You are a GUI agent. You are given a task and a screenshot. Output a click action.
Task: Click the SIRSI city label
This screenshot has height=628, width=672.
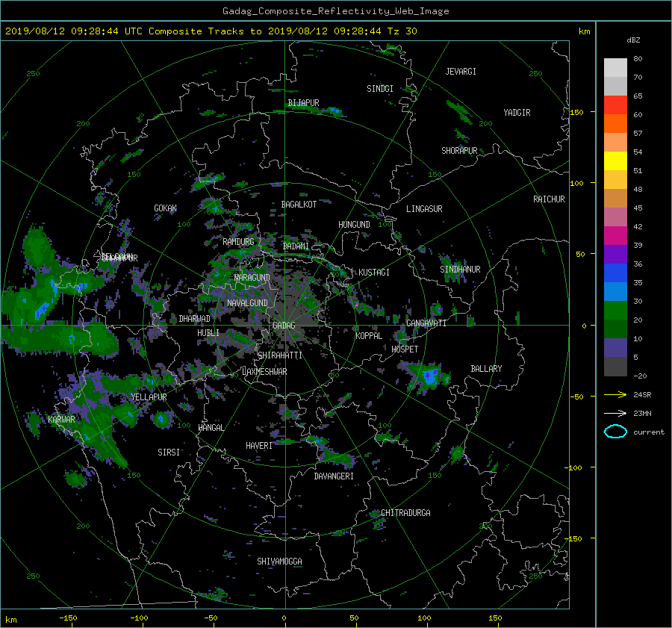click(x=169, y=453)
